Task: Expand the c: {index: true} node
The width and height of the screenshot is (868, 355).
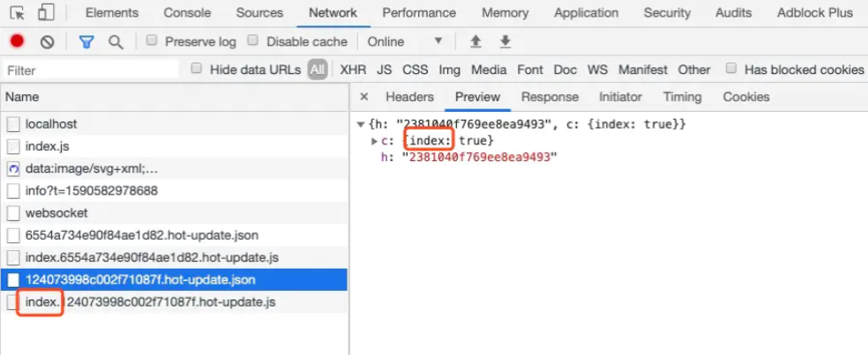Action: coord(374,141)
